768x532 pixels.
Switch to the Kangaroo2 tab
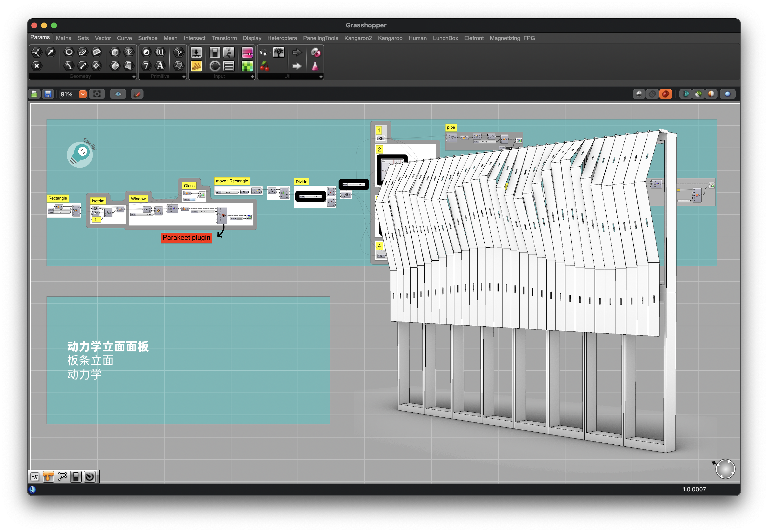358,38
